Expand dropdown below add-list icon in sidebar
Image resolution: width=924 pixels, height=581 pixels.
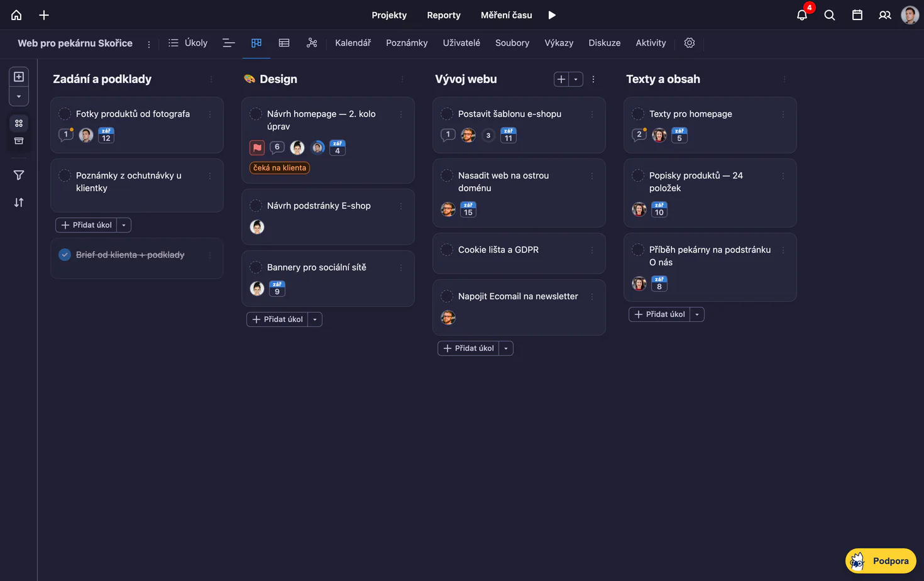[19, 96]
